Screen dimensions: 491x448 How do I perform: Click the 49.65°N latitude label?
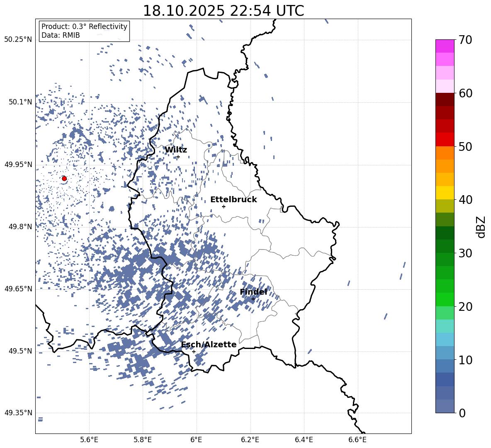(x=18, y=288)
